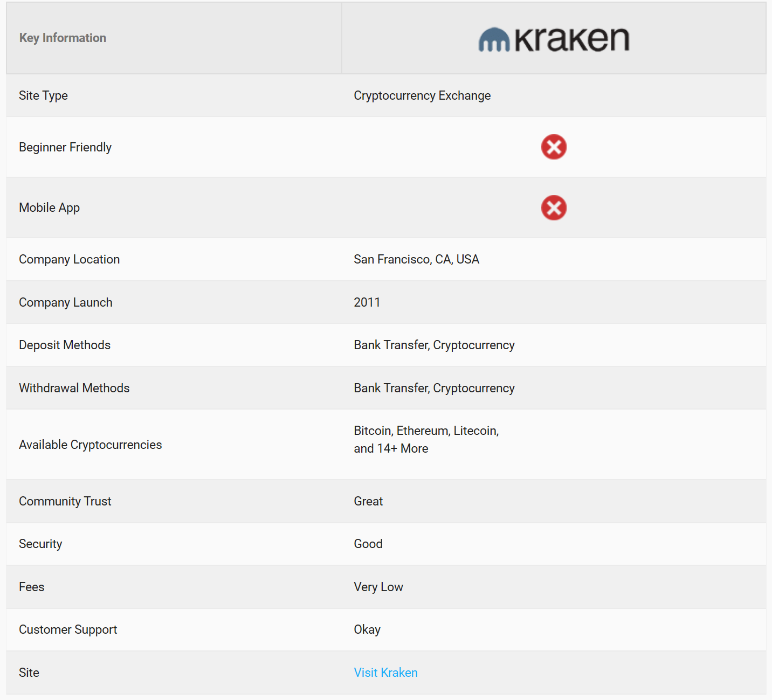
Task: Select the Very Low fees value
Action: pyautogui.click(x=378, y=587)
